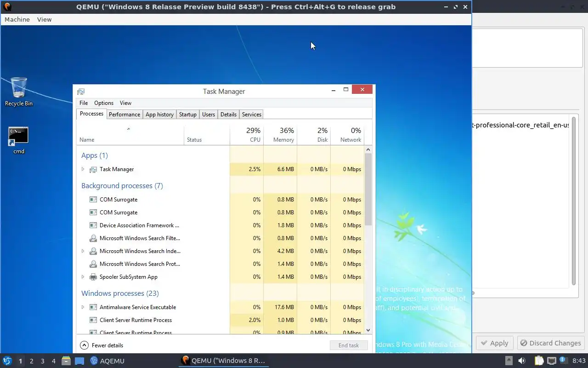
Task: Expand the Antimalware Service Executable entry
Action: point(83,307)
